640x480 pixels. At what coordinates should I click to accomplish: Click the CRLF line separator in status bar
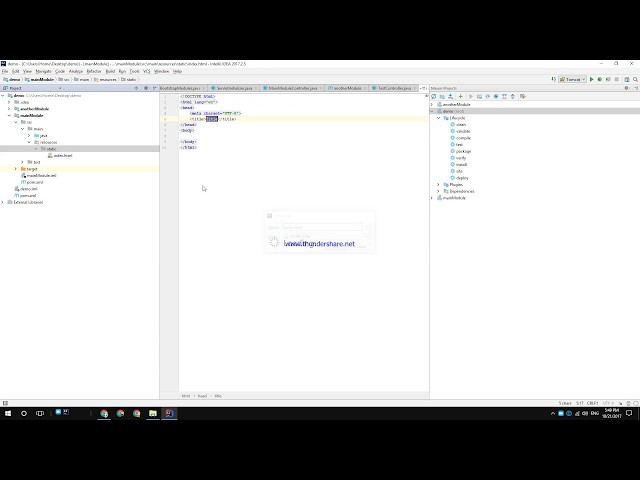click(593, 403)
